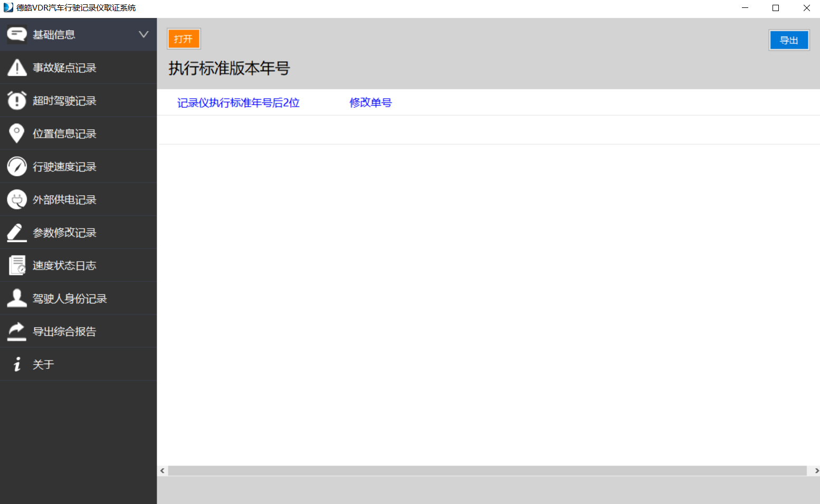The height and width of the screenshot is (504, 820).
Task: Click the 驾驶人身份记录 person icon
Action: tap(17, 298)
